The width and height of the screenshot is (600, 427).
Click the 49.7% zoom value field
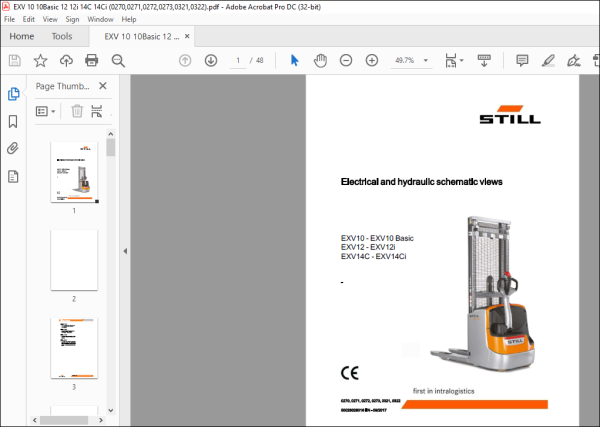(x=405, y=60)
